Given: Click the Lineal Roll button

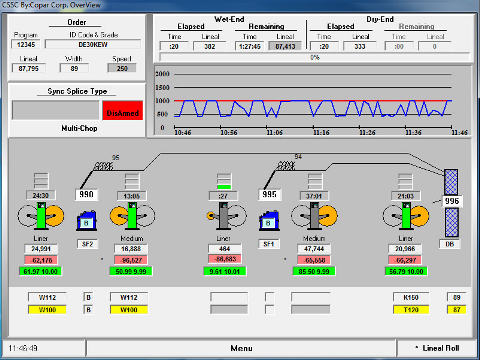Looking at the screenshot, I should tap(437, 348).
